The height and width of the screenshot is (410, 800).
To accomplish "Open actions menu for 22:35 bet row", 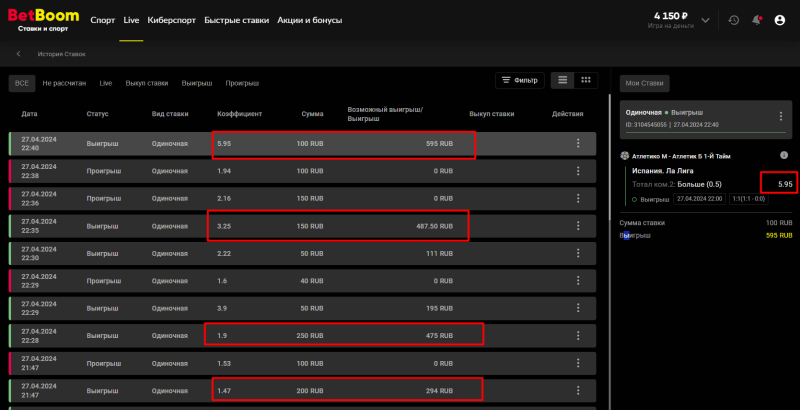I will click(x=577, y=227).
